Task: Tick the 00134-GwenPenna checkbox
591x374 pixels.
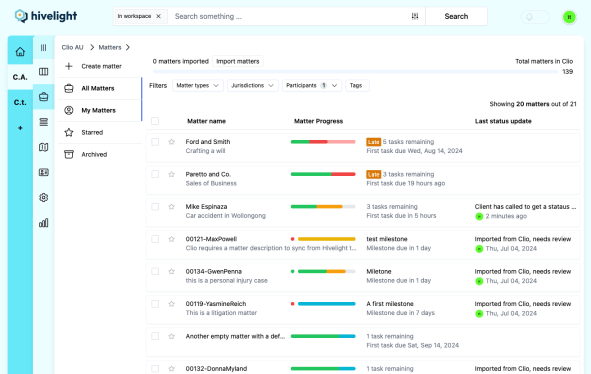Action: coord(155,271)
